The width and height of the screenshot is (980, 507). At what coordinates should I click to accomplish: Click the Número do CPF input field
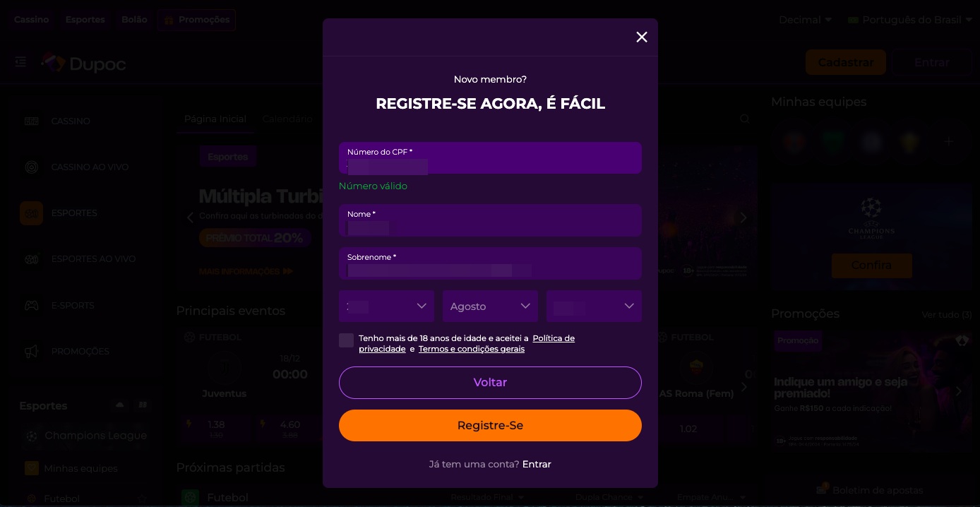490,157
